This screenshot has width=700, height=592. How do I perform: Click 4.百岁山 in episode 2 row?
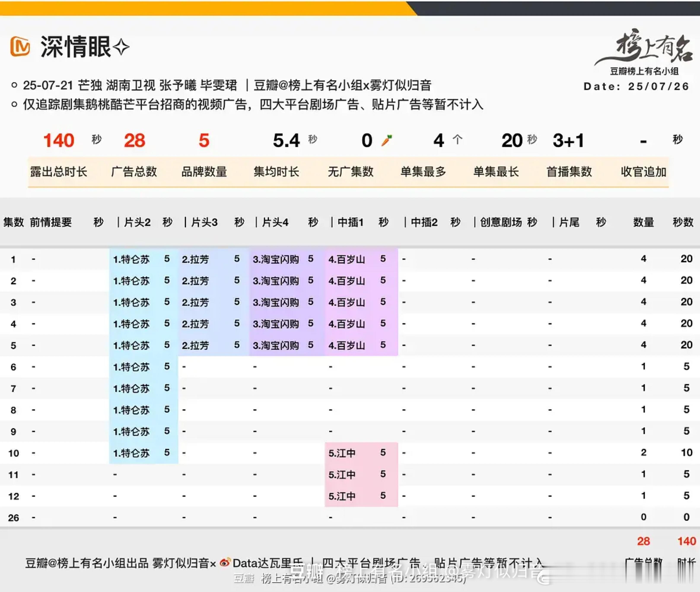pyautogui.click(x=347, y=280)
